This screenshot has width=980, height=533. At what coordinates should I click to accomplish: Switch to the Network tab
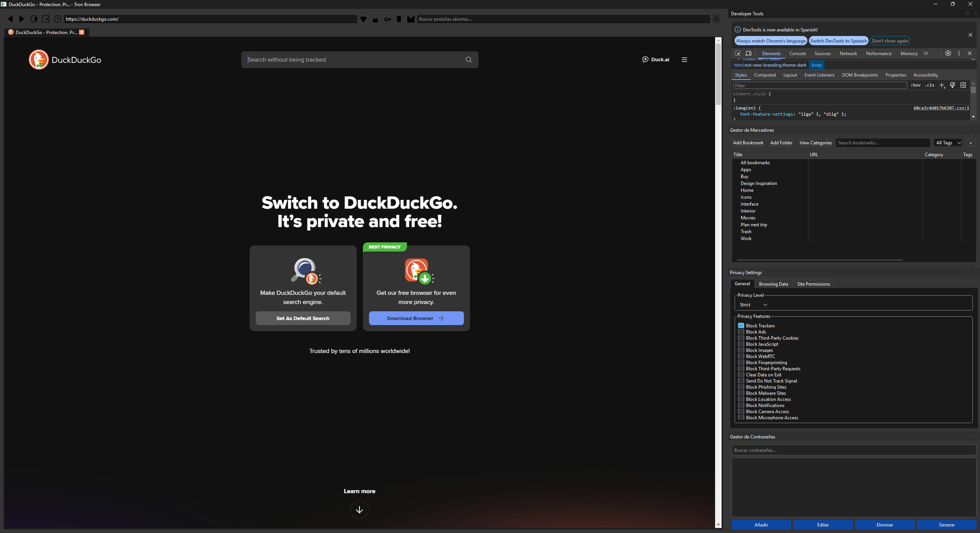pyautogui.click(x=848, y=54)
